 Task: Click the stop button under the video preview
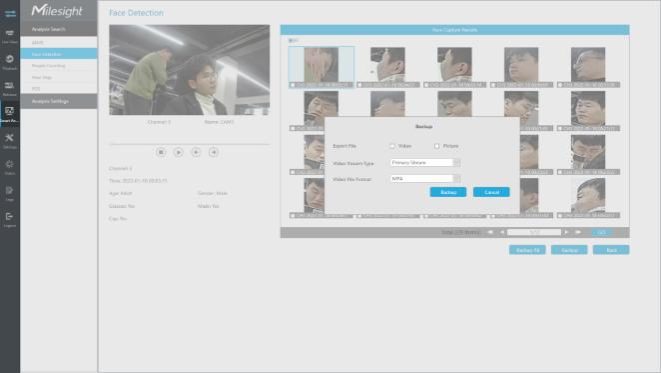(x=161, y=152)
